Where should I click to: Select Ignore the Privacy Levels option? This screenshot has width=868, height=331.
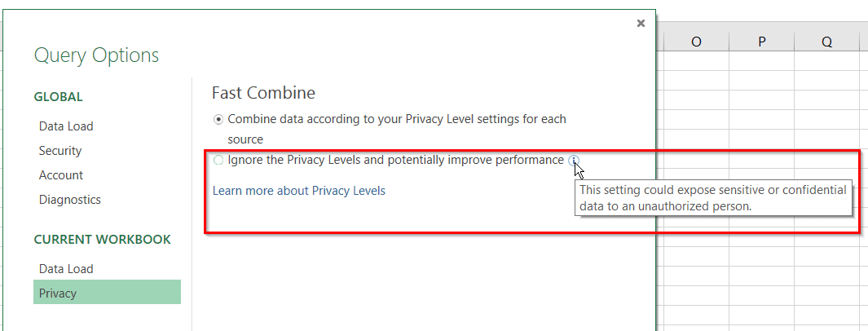(x=218, y=161)
